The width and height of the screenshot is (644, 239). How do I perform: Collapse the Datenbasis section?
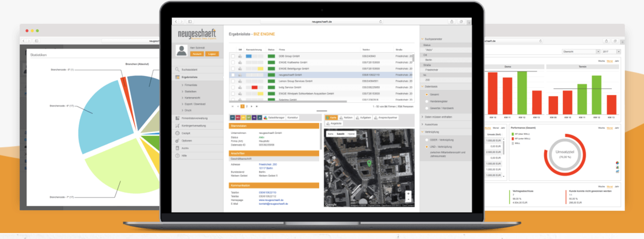pyautogui.click(x=422, y=86)
